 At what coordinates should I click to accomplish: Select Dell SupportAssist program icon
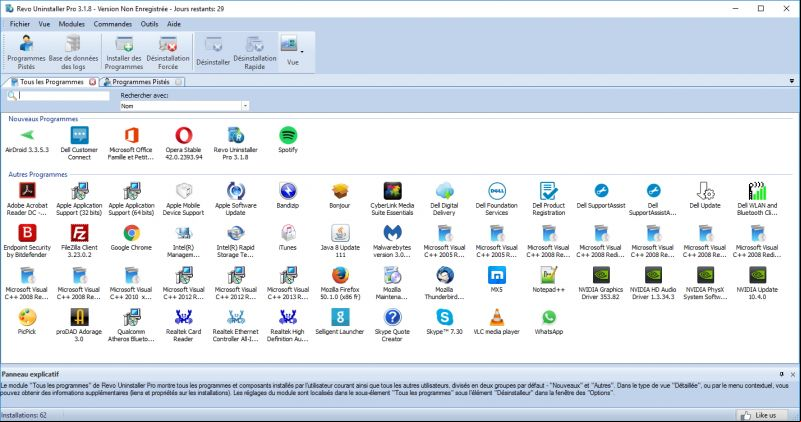(601, 196)
